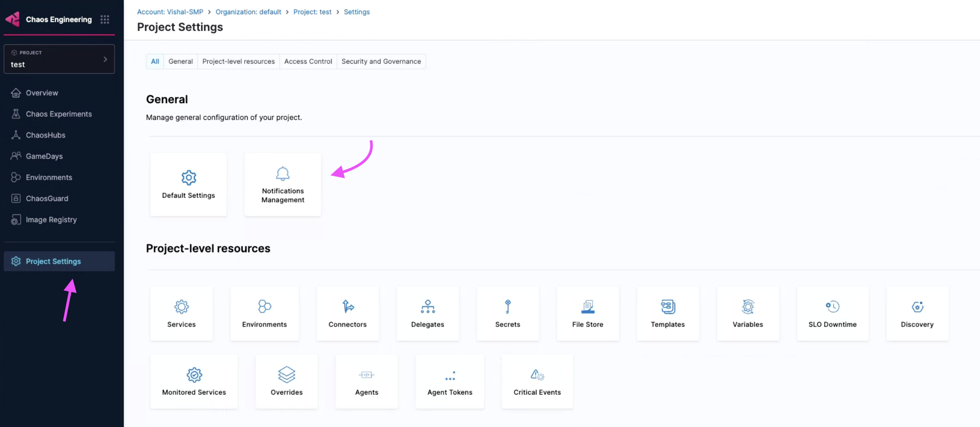Switch to the General filter tab
Image resolution: width=980 pixels, height=427 pixels.
click(180, 62)
